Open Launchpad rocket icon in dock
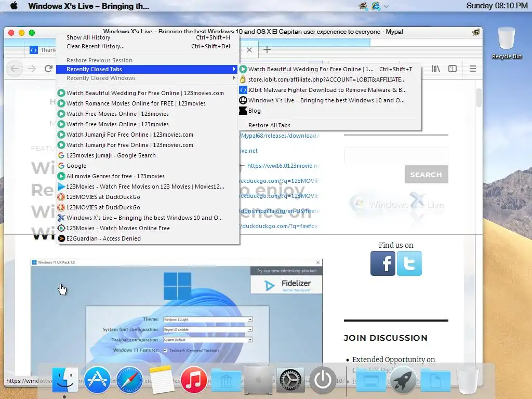This screenshot has height=399, width=532. pos(403,380)
